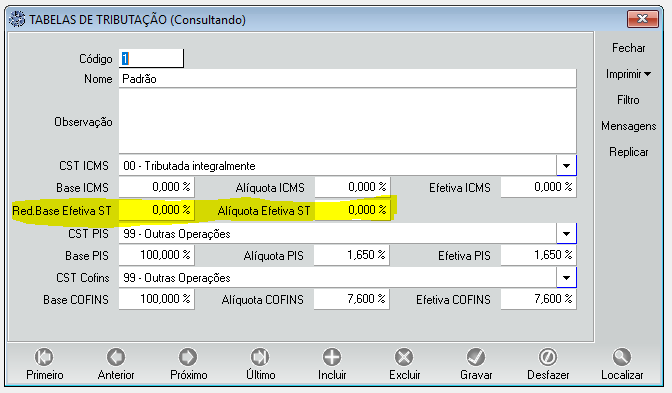
Task: Select the Alíquota ICMS field
Action: click(352, 187)
